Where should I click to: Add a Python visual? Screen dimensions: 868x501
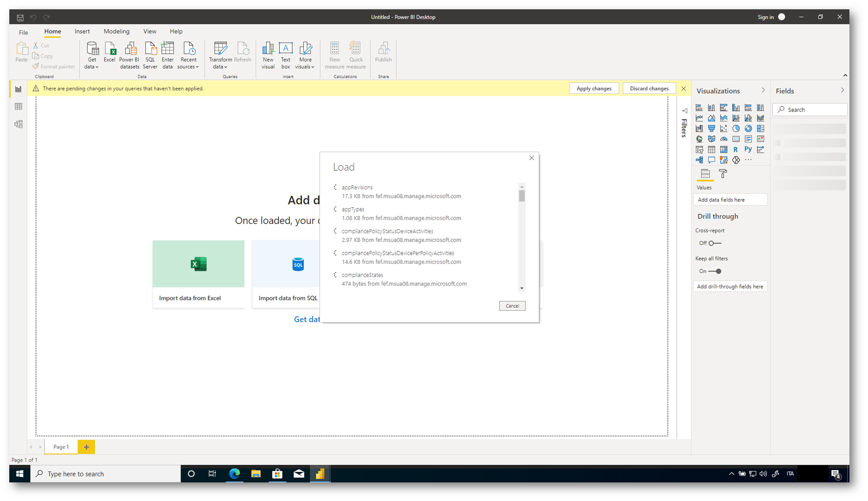pyautogui.click(x=748, y=150)
